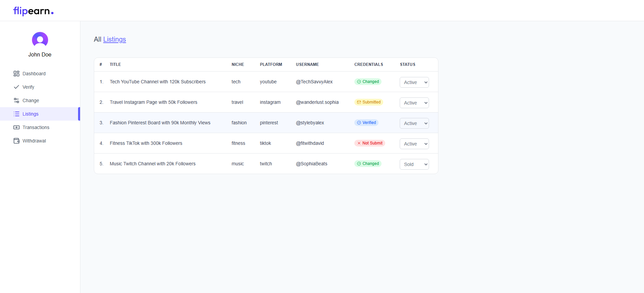
Task: Expand status dropdown for Fashion Pinterest Board
Action: [414, 123]
